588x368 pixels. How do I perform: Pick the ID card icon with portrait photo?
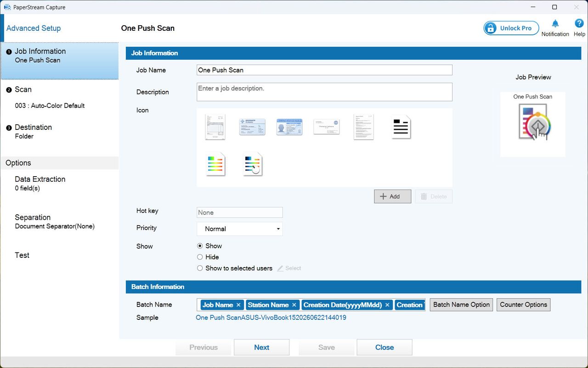coord(289,127)
